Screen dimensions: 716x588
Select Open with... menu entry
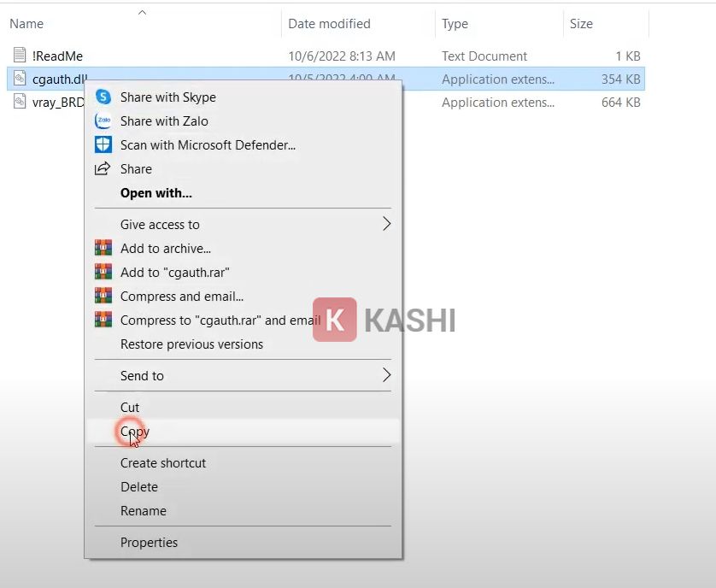(156, 193)
